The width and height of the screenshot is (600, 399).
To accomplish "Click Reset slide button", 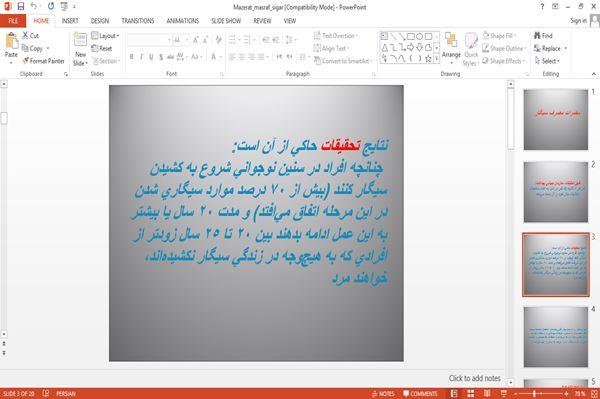I will point(102,48).
